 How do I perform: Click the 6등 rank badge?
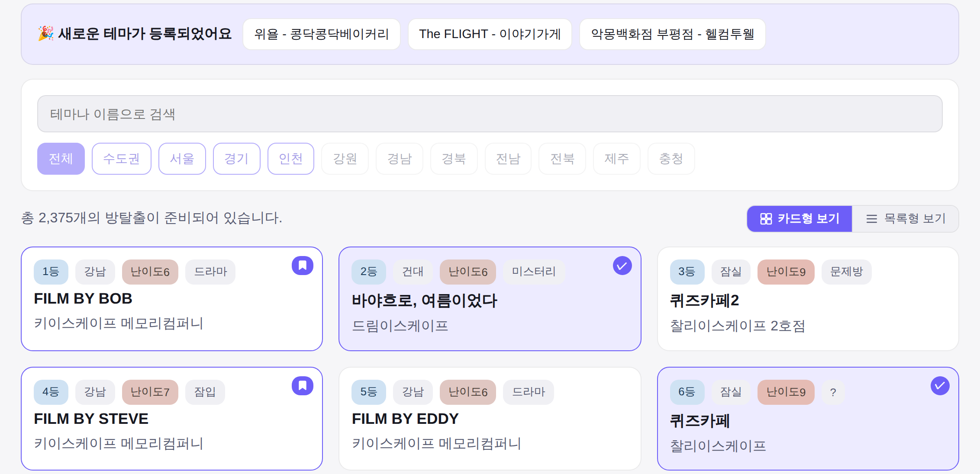point(687,392)
